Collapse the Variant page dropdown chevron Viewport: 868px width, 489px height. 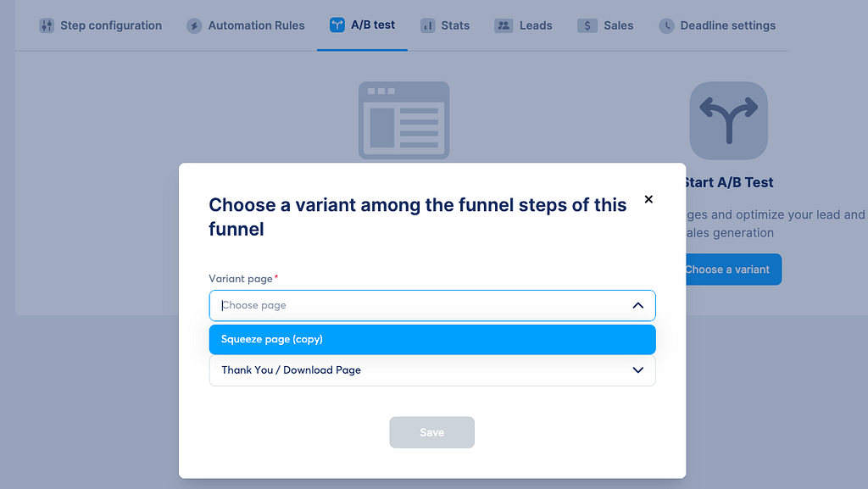[x=637, y=305]
